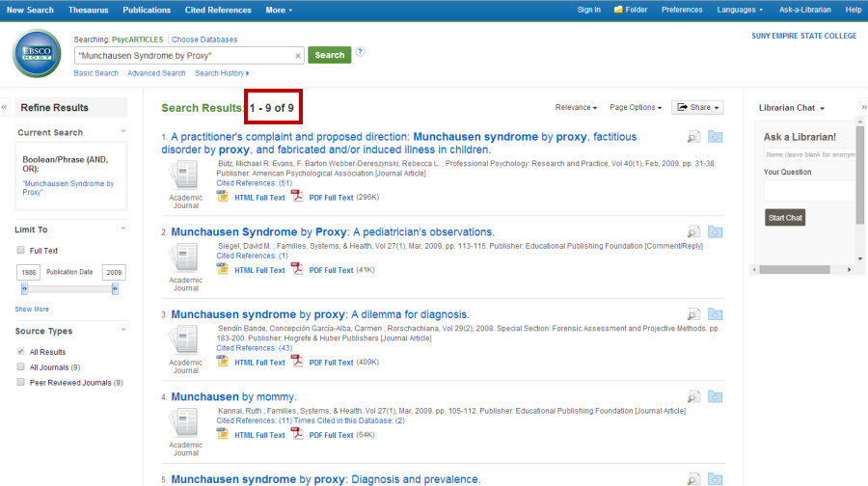Click Show More under Limit To
The image size is (868, 486).
click(x=32, y=309)
